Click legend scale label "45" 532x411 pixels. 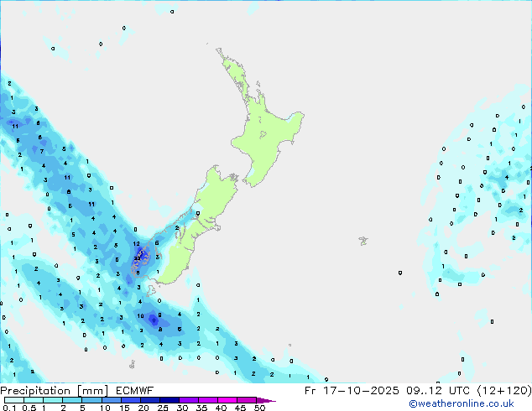point(240,408)
